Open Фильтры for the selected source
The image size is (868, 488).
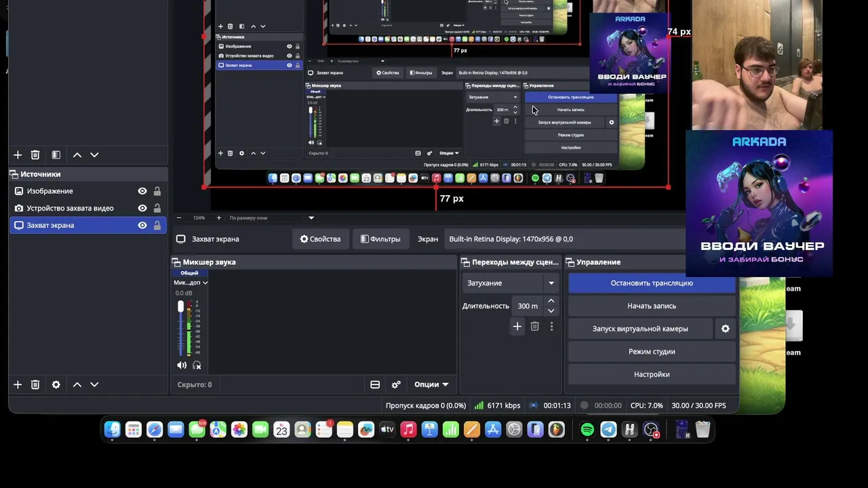coord(380,239)
